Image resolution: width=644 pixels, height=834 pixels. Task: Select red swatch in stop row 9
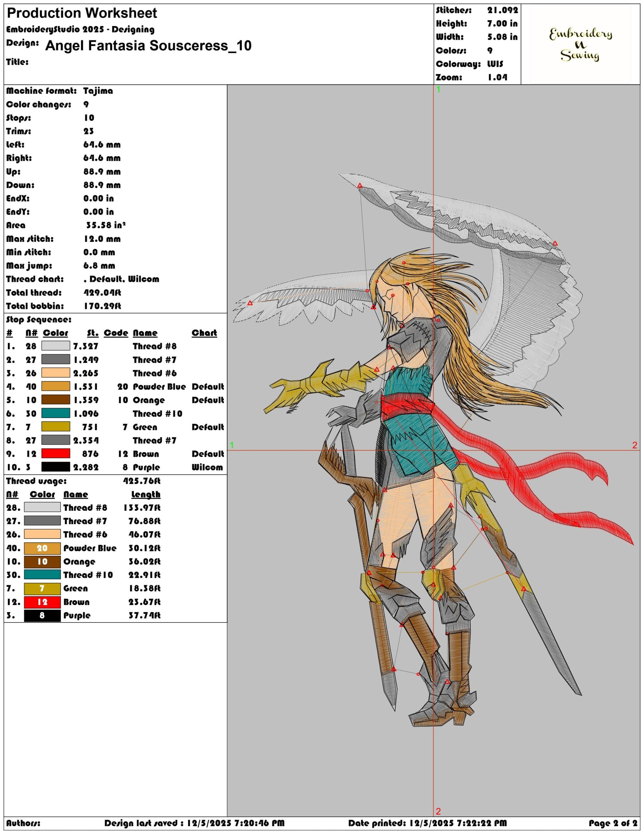[x=56, y=453]
